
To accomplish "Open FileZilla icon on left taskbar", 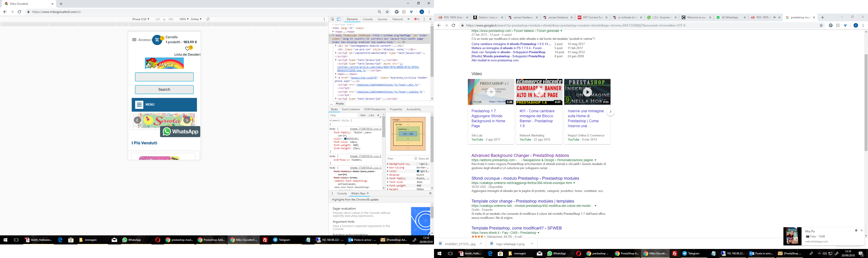I will click(265, 240).
